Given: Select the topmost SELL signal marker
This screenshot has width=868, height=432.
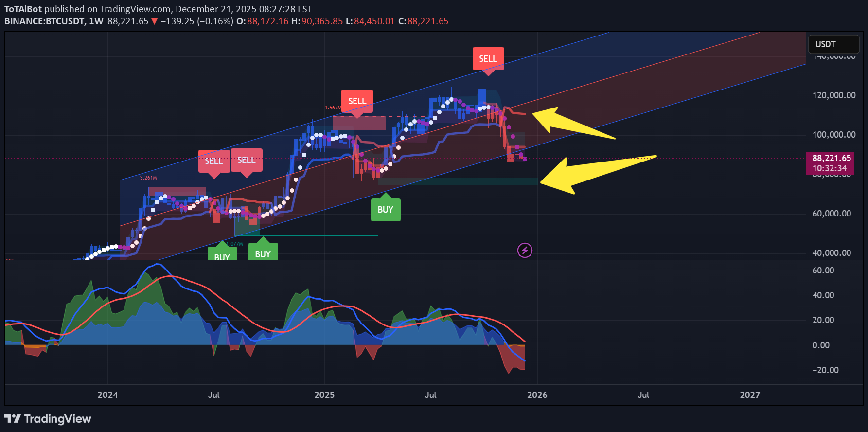Looking at the screenshot, I should [488, 59].
